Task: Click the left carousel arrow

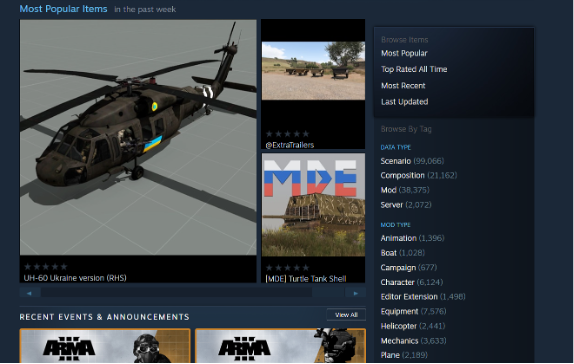Action: click(30, 293)
